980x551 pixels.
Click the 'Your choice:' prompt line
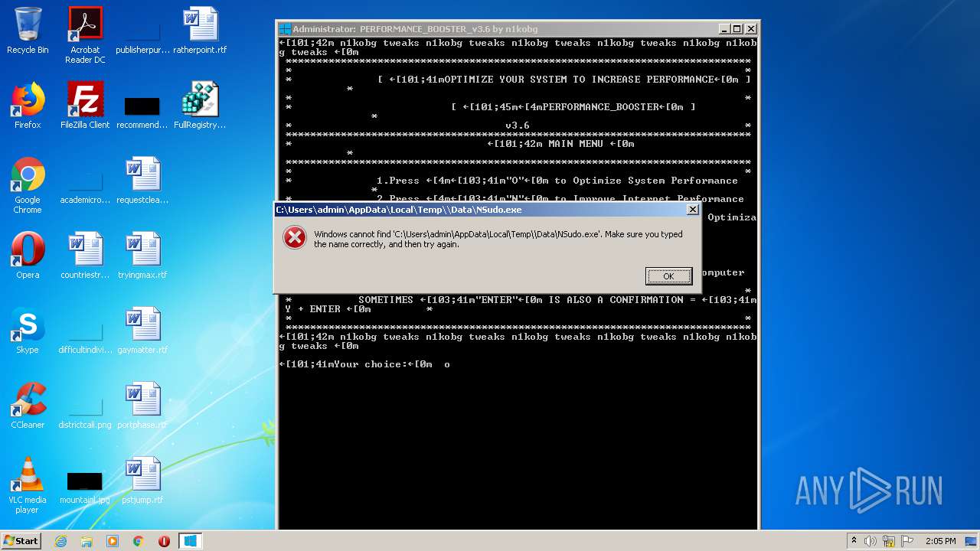coord(364,364)
